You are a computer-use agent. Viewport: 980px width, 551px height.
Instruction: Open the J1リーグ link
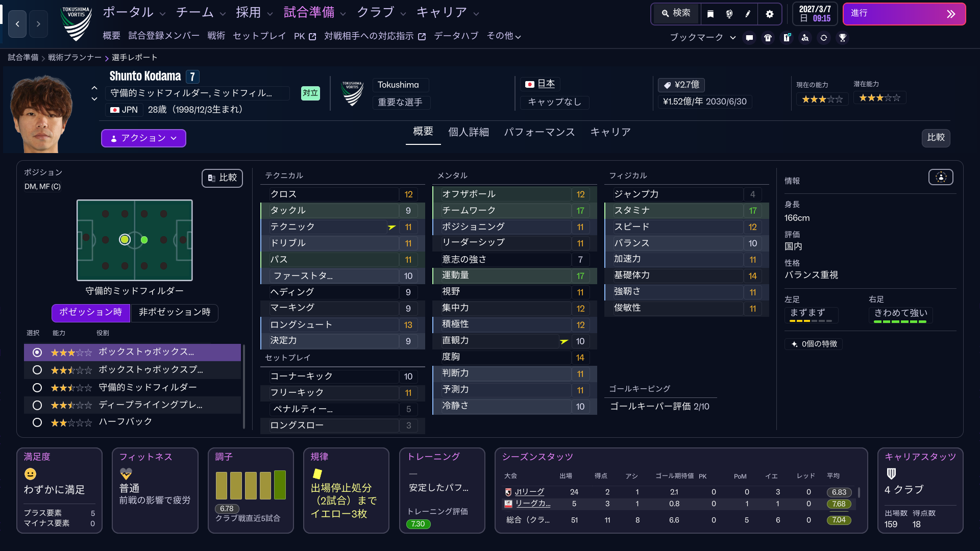coord(529,492)
